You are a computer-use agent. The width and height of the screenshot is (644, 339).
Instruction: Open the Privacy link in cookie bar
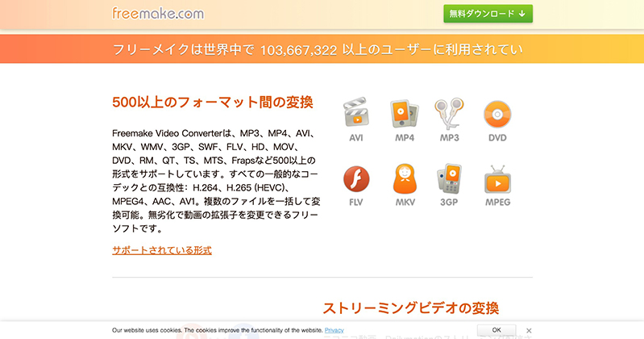pyautogui.click(x=334, y=330)
